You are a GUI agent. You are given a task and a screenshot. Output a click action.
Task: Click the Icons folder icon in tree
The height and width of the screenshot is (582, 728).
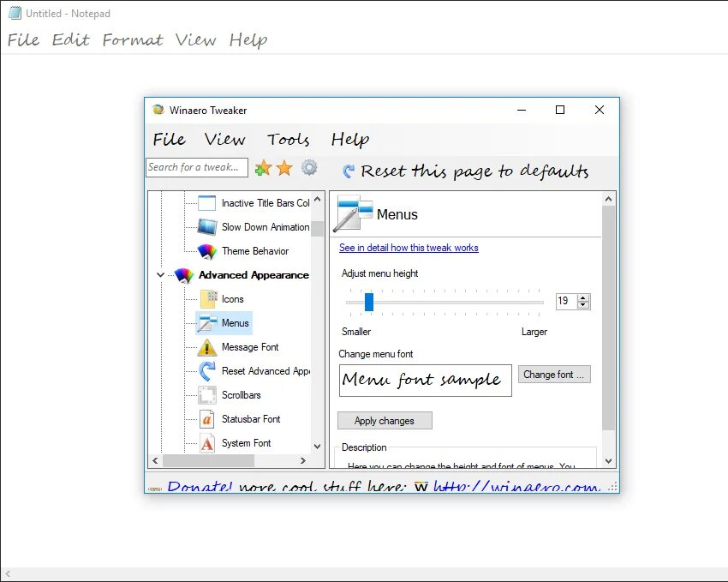[208, 299]
